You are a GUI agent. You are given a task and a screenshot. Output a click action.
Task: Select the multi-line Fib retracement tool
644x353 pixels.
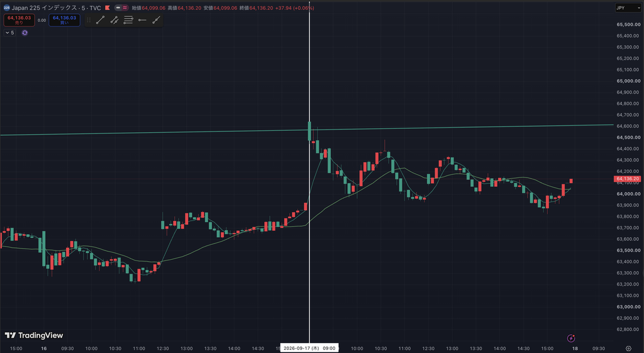tap(128, 20)
